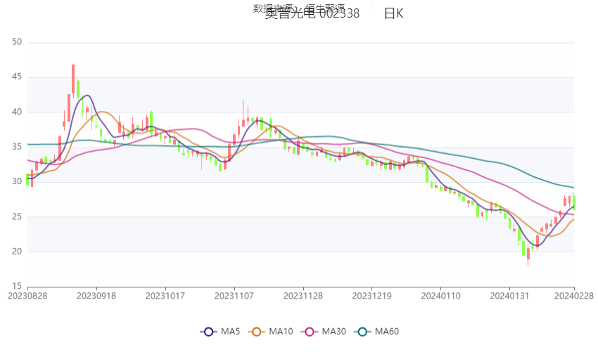Toggle the MA30 legend entry
The width and height of the screenshot is (598, 364).
(324, 332)
